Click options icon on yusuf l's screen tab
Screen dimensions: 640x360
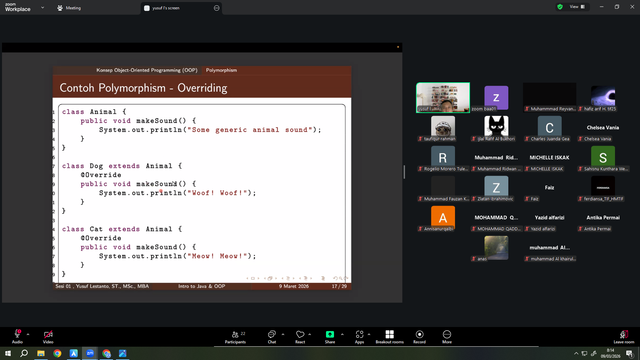pyautogui.click(x=216, y=8)
